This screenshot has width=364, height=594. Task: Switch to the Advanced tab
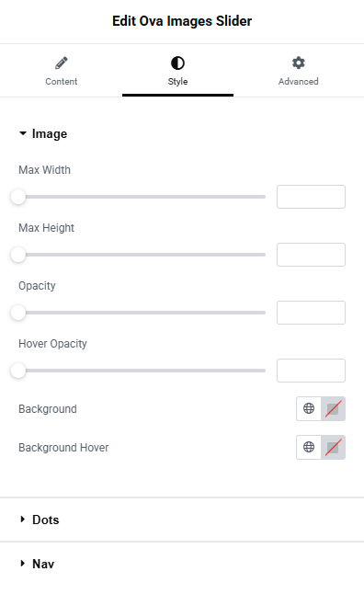(299, 71)
